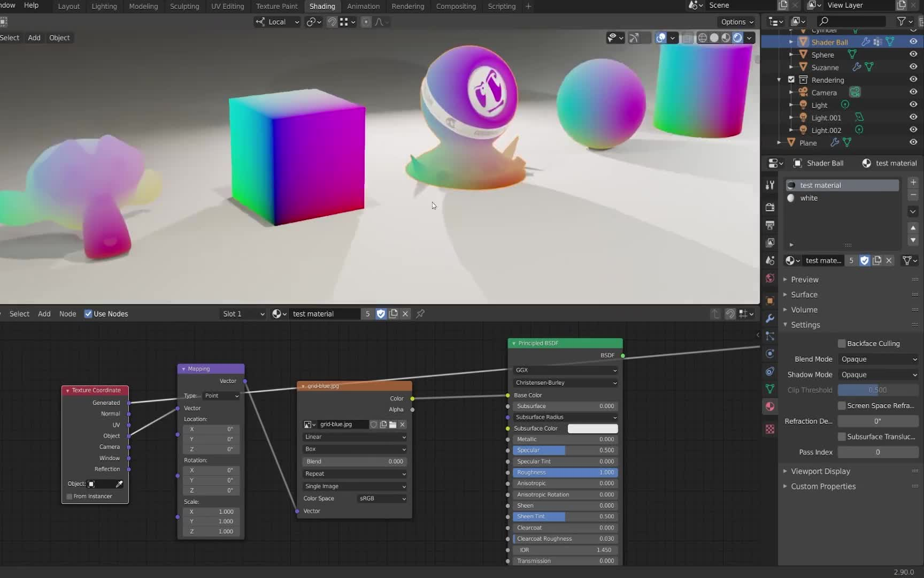Open the Object Data Properties triangle icon
Screen dimensions: 924x578
point(769,389)
